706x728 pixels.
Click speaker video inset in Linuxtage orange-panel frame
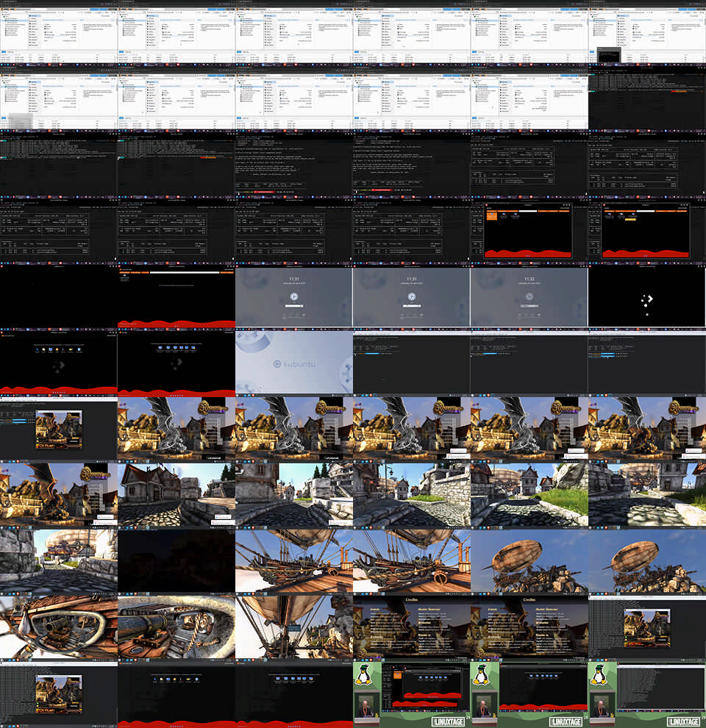click(366, 707)
